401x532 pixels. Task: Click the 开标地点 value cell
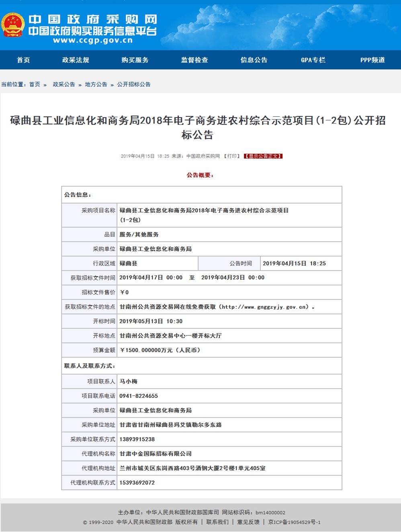point(229,336)
